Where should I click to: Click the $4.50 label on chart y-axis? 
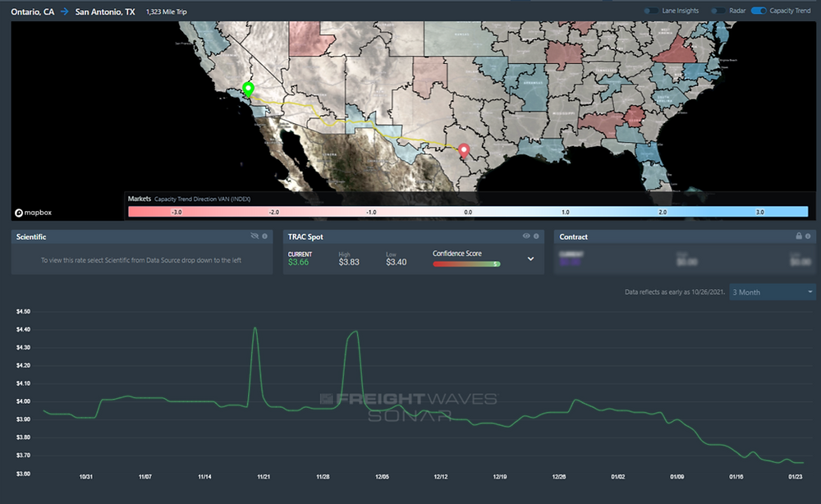click(23, 311)
